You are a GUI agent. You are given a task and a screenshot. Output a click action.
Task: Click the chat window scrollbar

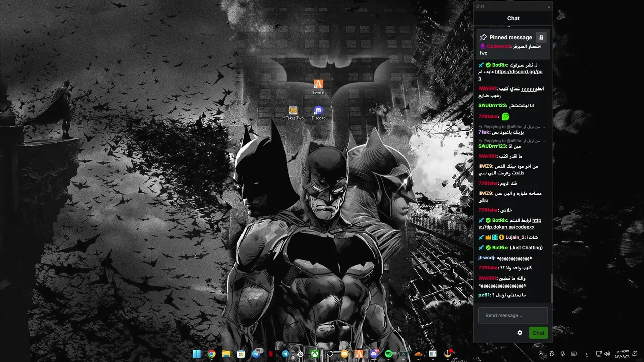pos(552,288)
